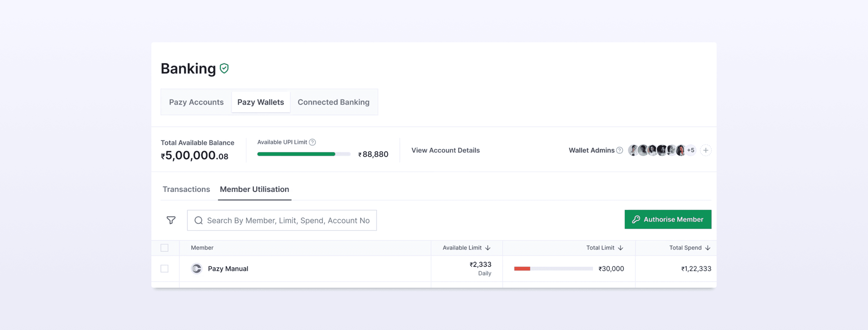Click the Wallet Admins help icon
This screenshot has width=868, height=330.
click(619, 150)
